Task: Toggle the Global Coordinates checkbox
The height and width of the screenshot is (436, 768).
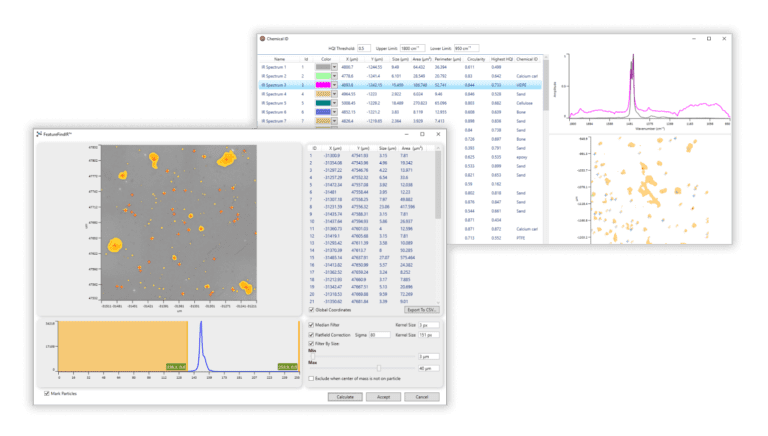Action: point(311,310)
